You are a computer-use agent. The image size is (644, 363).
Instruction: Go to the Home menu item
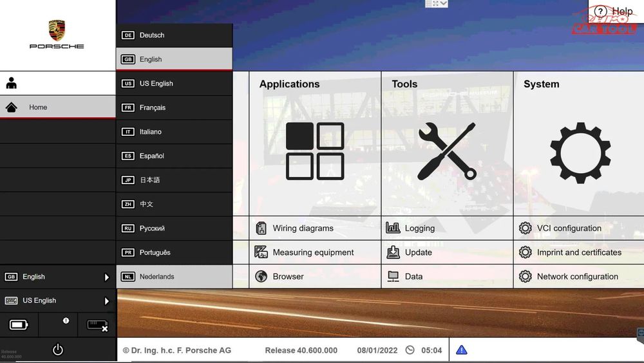(x=57, y=107)
